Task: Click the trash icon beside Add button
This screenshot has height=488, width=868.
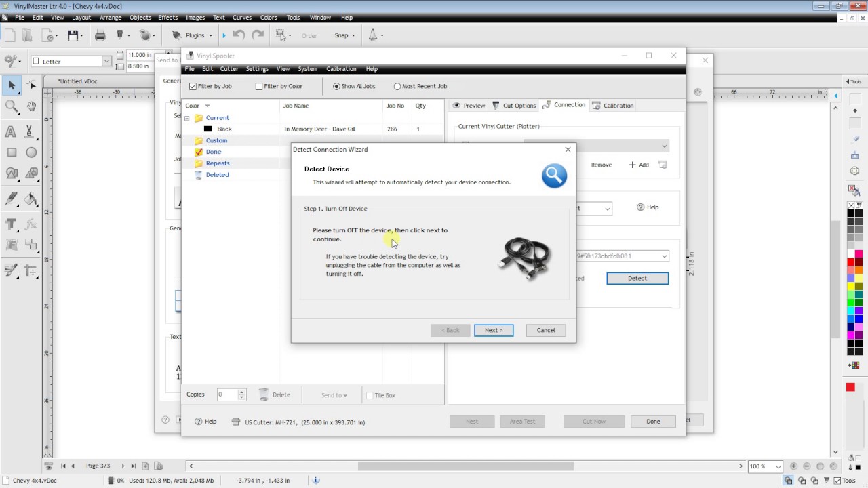Action: click(x=663, y=165)
